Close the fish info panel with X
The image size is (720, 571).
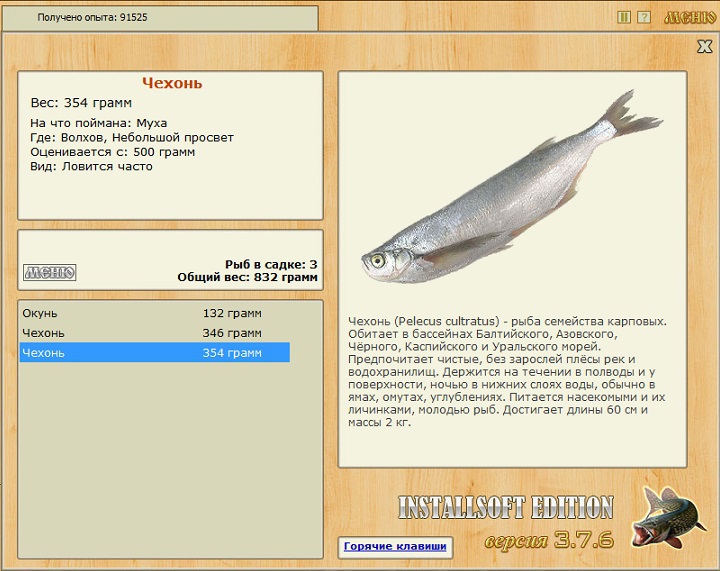tap(705, 46)
